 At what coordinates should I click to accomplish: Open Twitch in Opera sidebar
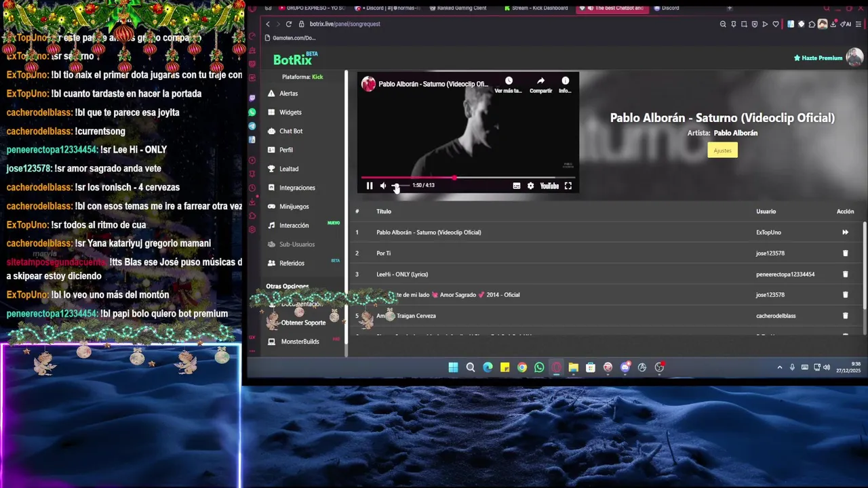[252, 98]
